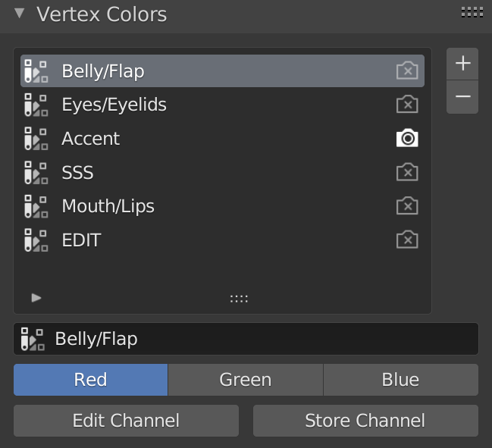The image size is (492, 448).
Task: Switch to the Green channel
Action: click(x=245, y=380)
